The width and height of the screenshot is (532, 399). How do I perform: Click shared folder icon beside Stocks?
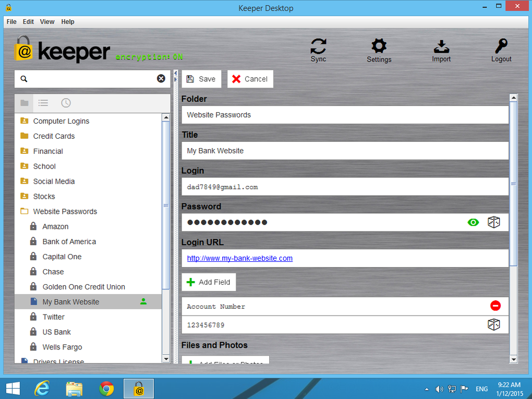coord(25,196)
